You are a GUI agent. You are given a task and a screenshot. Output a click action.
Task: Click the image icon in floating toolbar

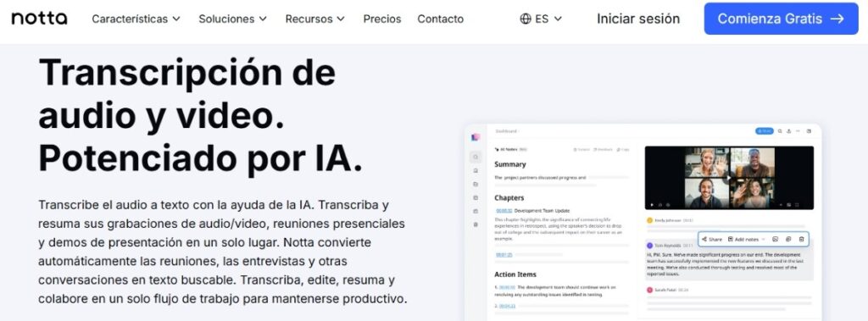click(775, 239)
